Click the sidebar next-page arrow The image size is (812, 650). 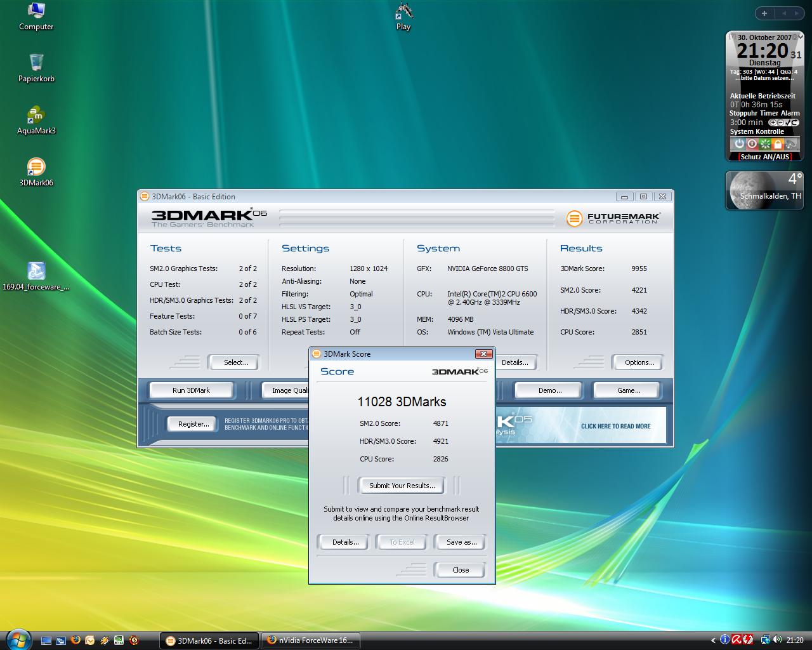(798, 13)
